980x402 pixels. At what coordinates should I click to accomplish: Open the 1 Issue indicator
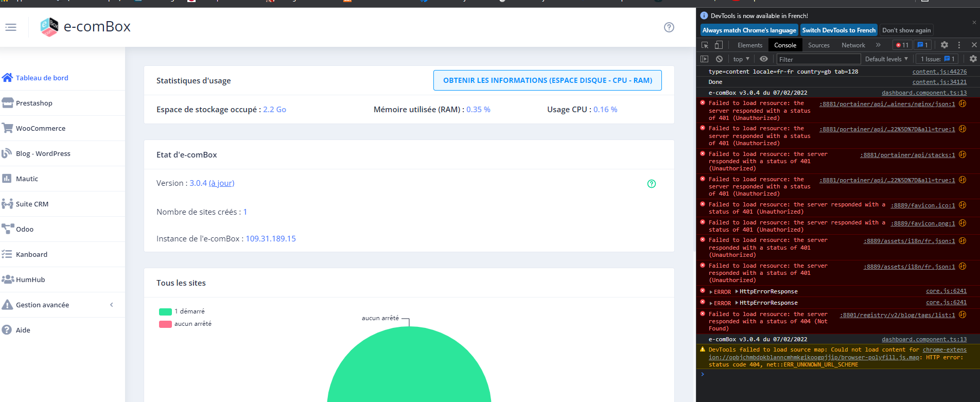(x=938, y=59)
